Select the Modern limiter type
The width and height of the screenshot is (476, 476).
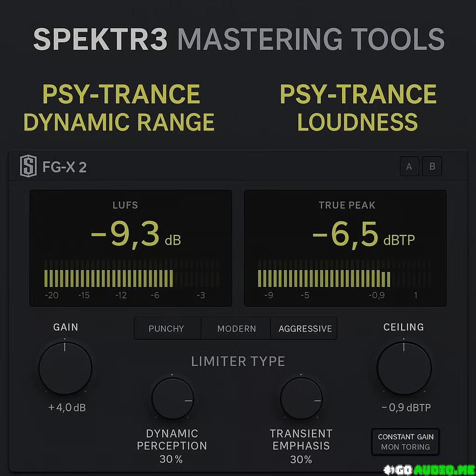236,329
